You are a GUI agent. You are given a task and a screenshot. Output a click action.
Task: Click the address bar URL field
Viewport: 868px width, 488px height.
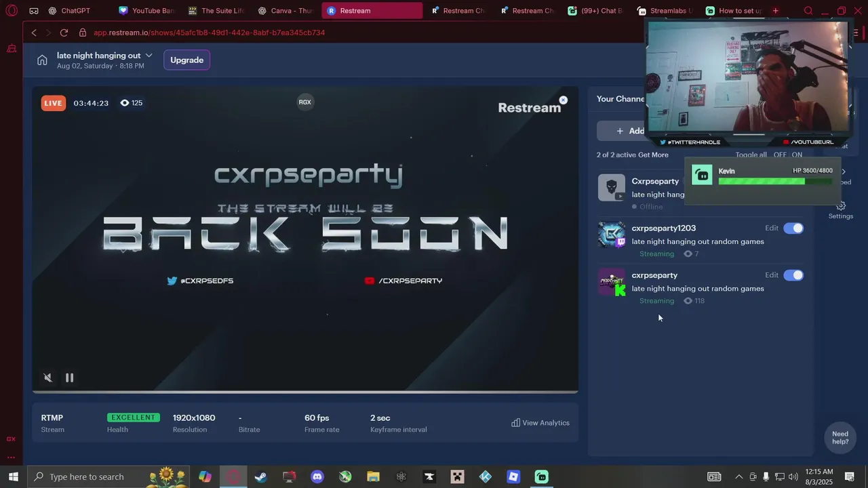(209, 33)
